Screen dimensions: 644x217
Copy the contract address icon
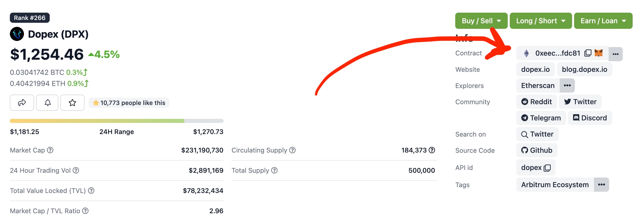coord(588,53)
